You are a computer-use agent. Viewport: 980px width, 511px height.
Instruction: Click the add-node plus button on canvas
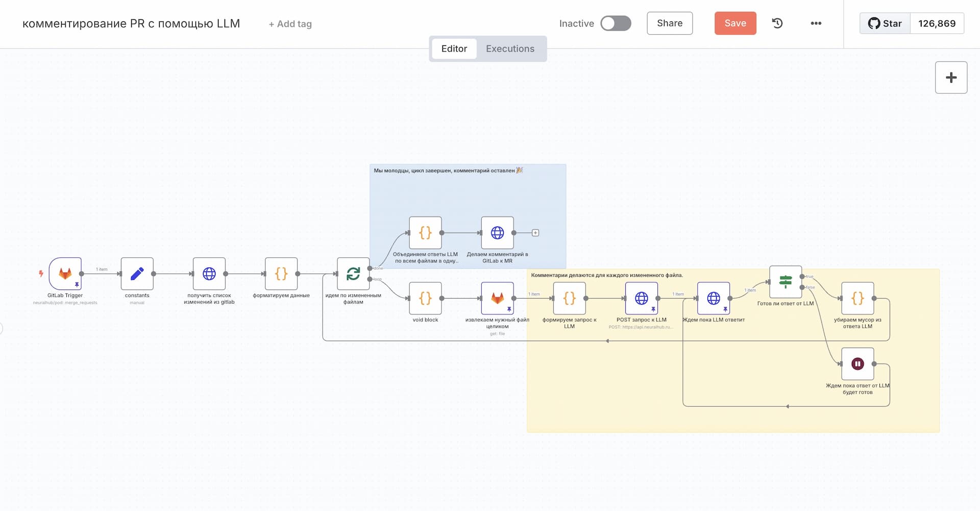coord(951,78)
